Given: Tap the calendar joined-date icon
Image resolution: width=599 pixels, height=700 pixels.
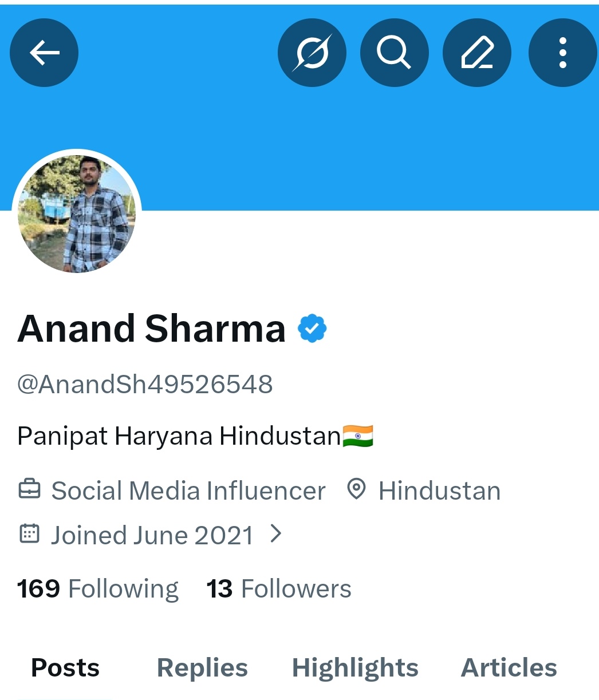Looking at the screenshot, I should pos(29,534).
